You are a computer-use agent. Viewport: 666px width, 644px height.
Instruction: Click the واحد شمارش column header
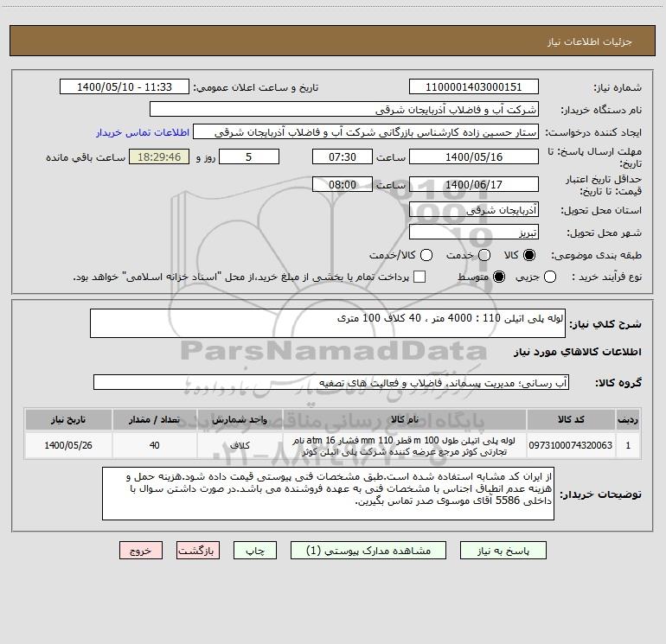coord(240,419)
